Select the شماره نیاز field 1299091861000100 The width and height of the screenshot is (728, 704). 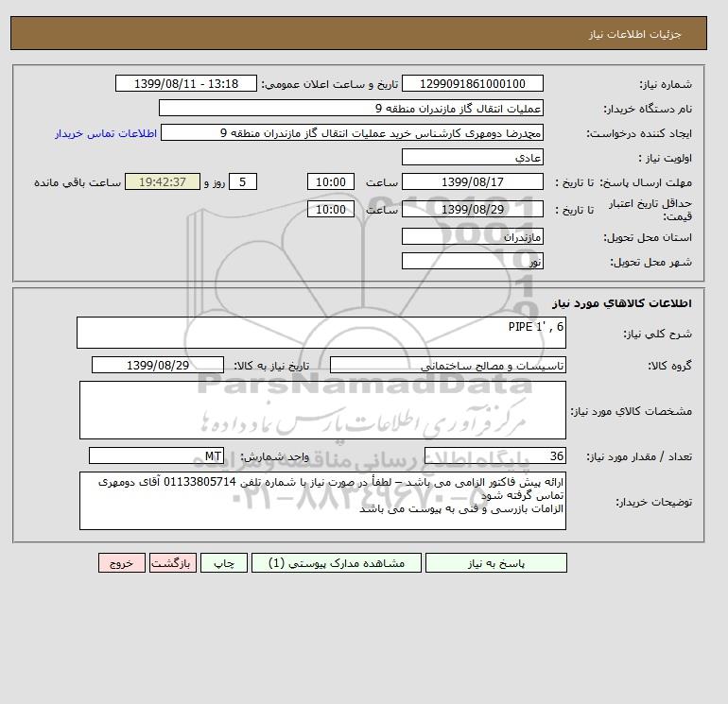472,83
